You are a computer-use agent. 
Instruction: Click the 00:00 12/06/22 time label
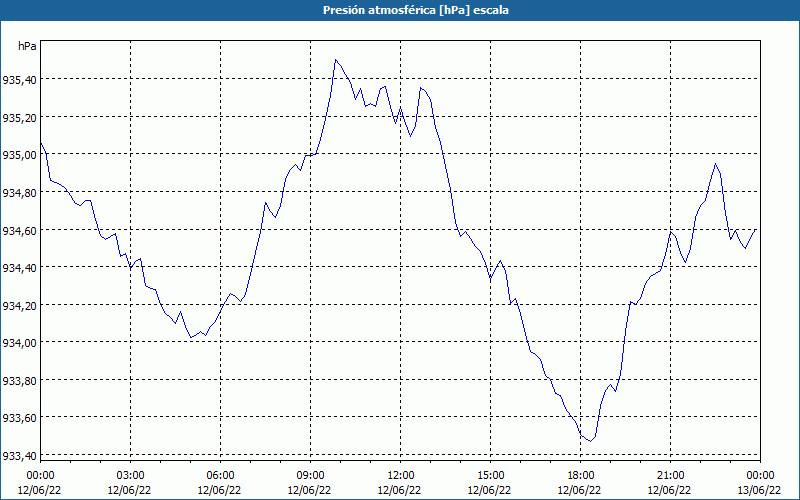pyautogui.click(x=40, y=483)
